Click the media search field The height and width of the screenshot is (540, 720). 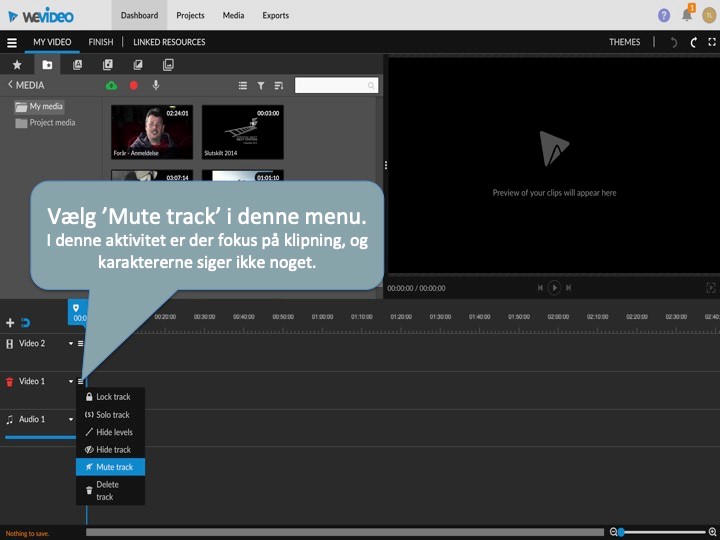337,85
